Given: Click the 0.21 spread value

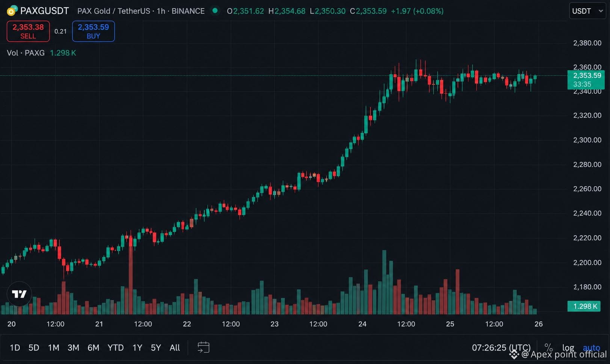Looking at the screenshot, I should coord(60,31).
